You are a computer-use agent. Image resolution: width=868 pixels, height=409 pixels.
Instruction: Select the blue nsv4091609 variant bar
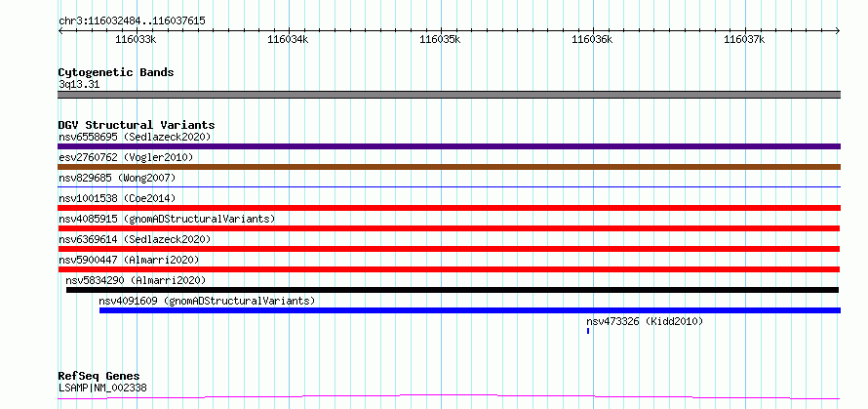470,310
